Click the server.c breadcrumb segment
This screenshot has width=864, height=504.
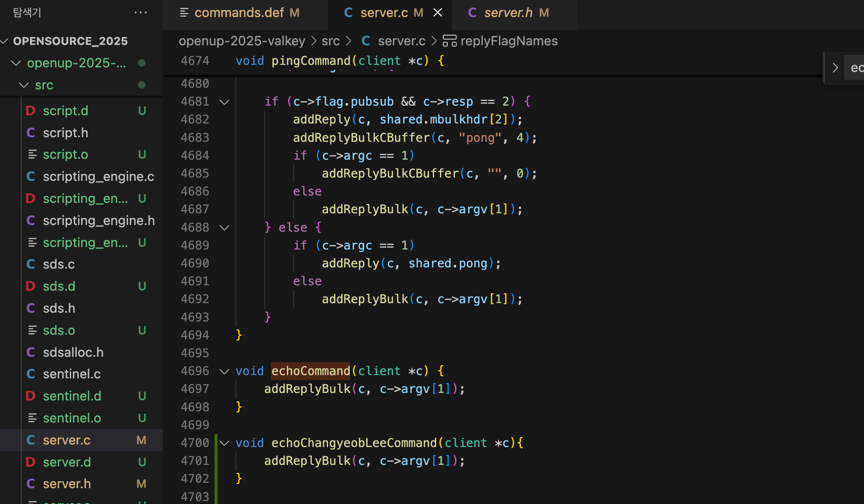pyautogui.click(x=401, y=41)
